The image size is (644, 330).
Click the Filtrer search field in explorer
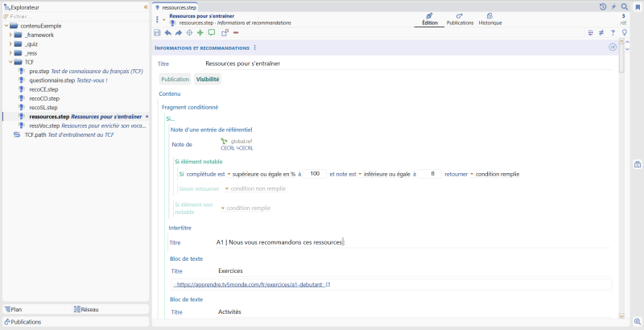pos(76,16)
